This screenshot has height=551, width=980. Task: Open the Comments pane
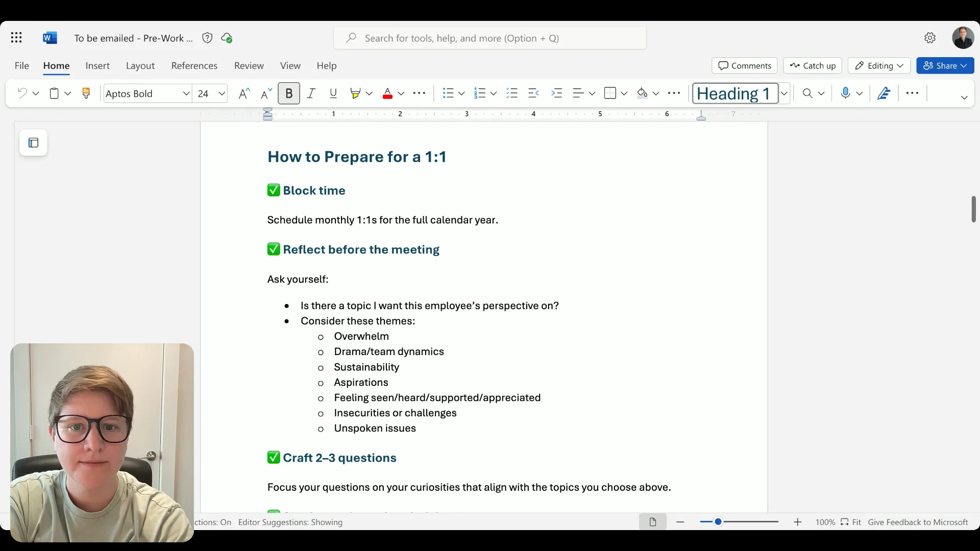[x=745, y=66]
